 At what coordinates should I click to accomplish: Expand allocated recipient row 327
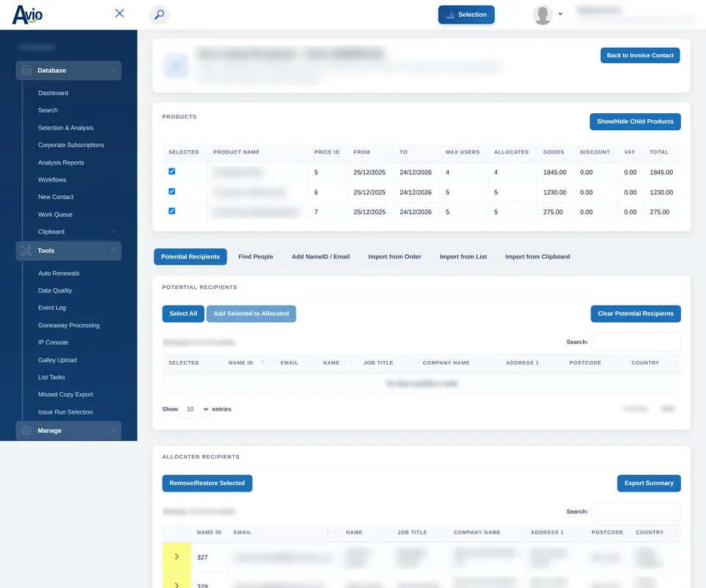[x=176, y=557]
